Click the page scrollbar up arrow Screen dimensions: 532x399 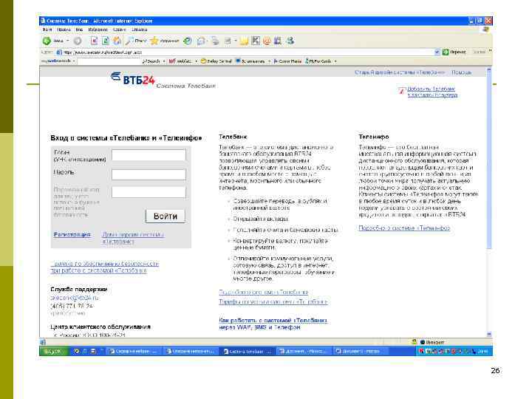[489, 70]
